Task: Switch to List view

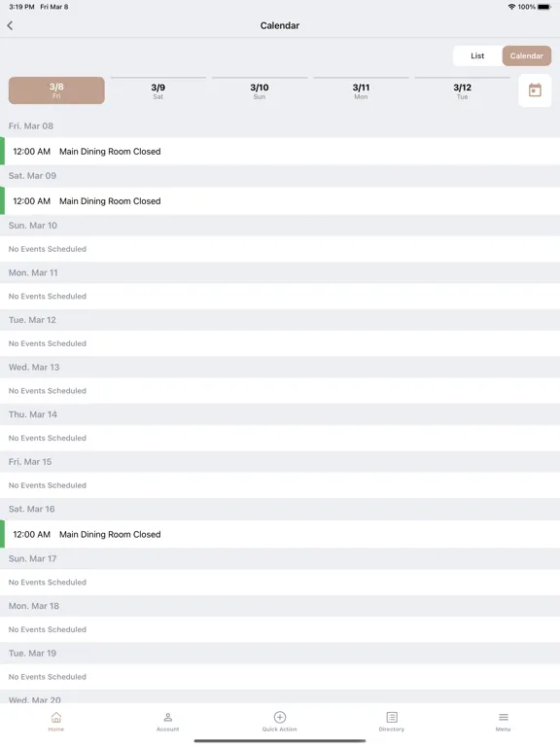Action: tap(477, 55)
